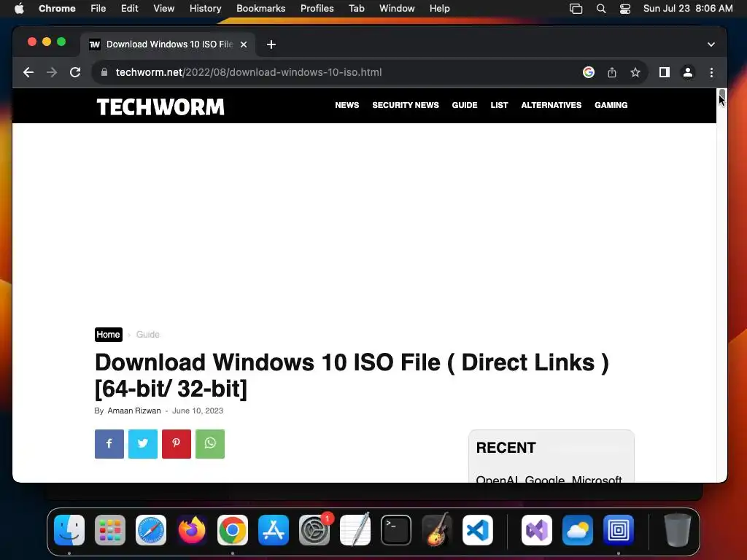The width and height of the screenshot is (747, 560).
Task: Open the ALTERNATIVES section
Action: 551,105
